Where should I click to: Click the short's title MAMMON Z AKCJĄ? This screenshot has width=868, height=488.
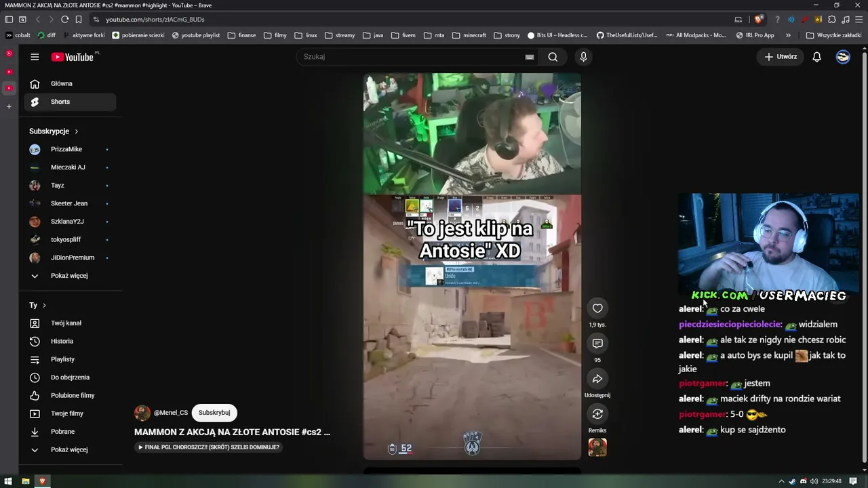(232, 432)
